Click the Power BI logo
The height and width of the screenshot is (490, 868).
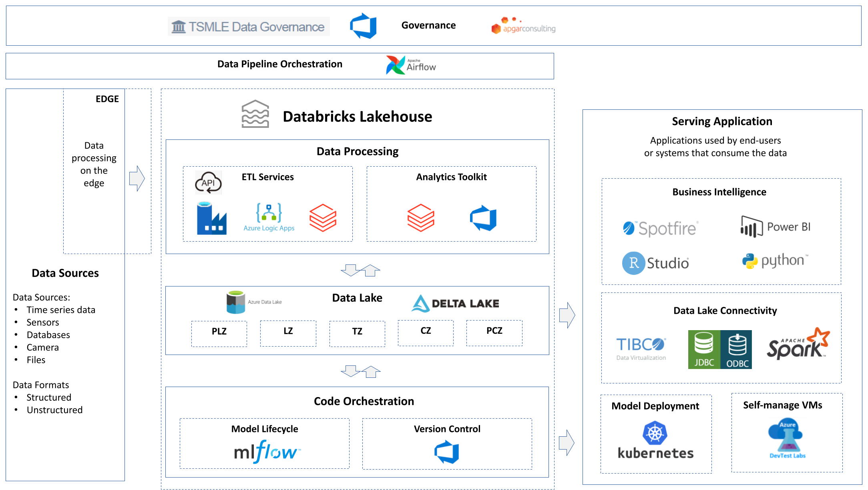(775, 227)
